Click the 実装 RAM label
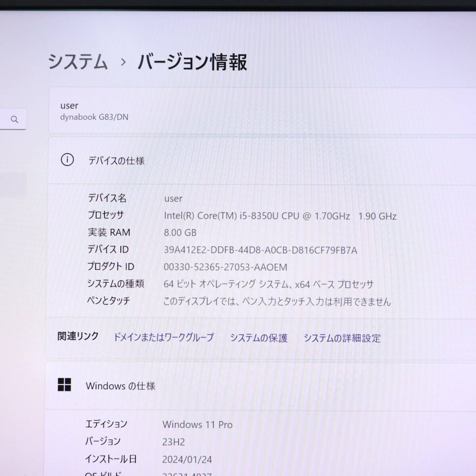This screenshot has width=476, height=476. (109, 232)
